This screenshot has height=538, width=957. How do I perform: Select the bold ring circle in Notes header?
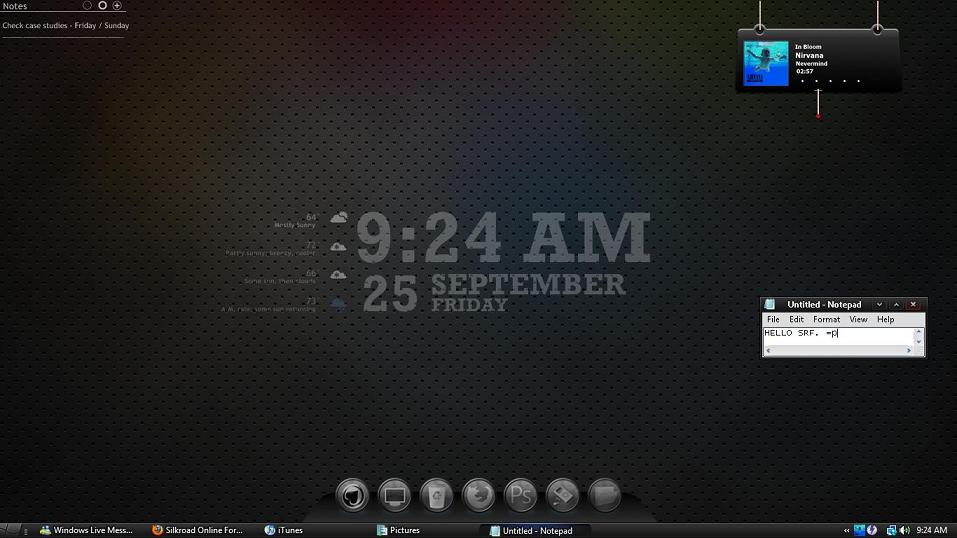click(102, 6)
